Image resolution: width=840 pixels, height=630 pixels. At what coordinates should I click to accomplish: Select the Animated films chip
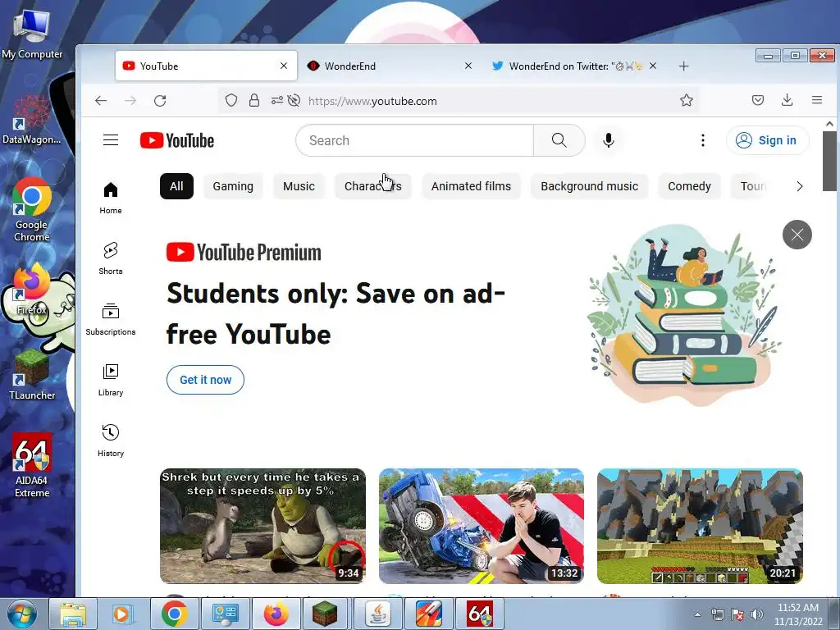click(x=471, y=186)
